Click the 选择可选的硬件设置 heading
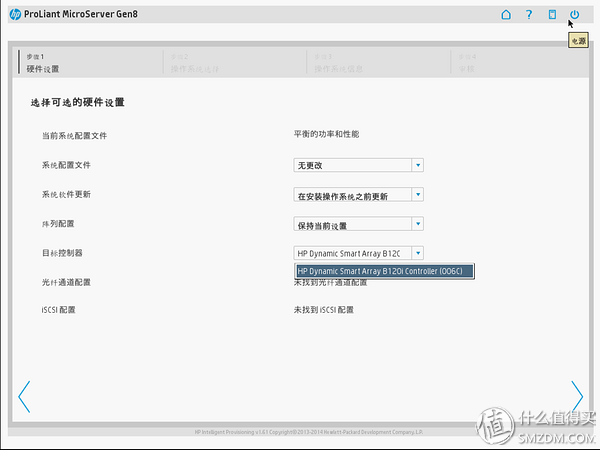This screenshot has height=450, width=600. tap(78, 102)
